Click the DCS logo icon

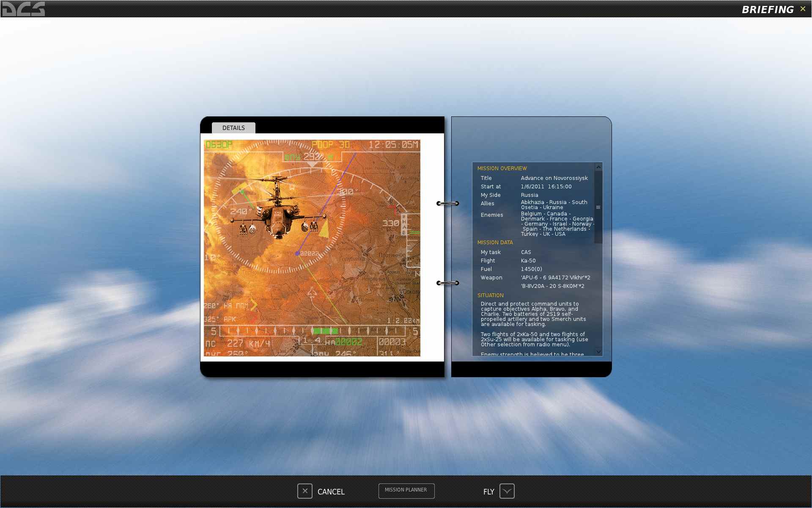pyautogui.click(x=23, y=9)
